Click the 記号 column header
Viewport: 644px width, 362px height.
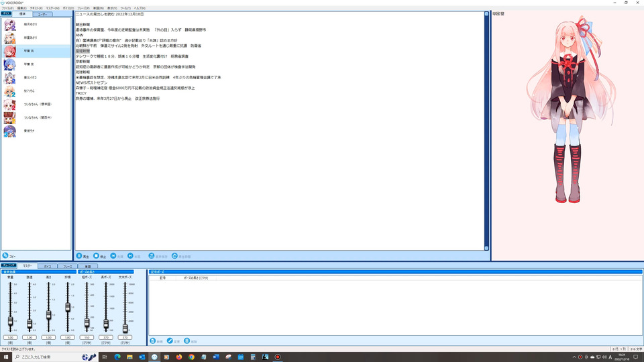pos(162,278)
